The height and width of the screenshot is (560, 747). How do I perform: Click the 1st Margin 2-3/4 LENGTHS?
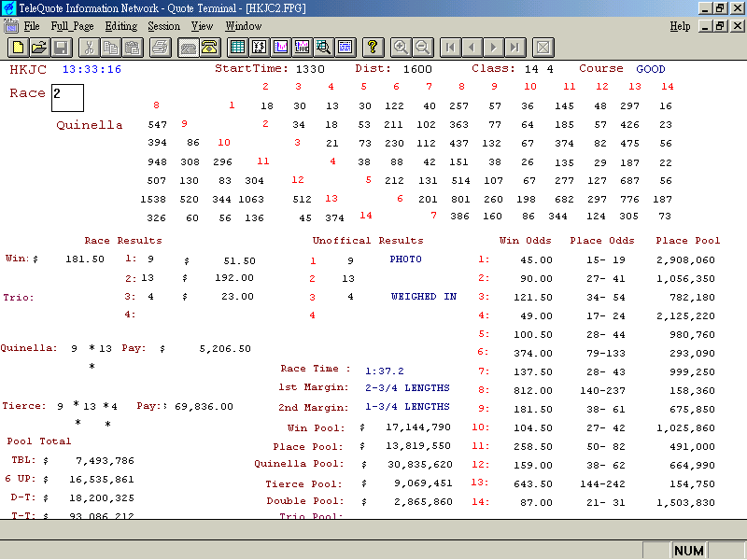[x=407, y=388]
